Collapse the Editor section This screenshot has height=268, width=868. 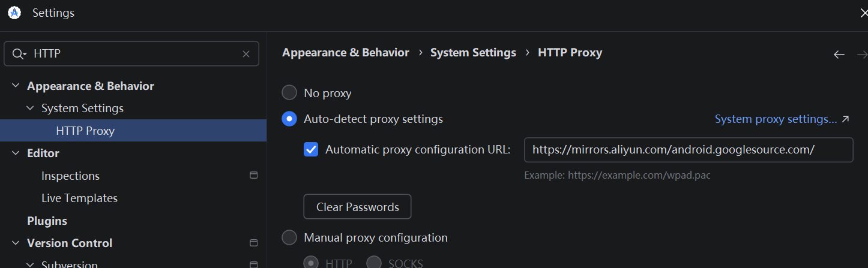tap(16, 153)
